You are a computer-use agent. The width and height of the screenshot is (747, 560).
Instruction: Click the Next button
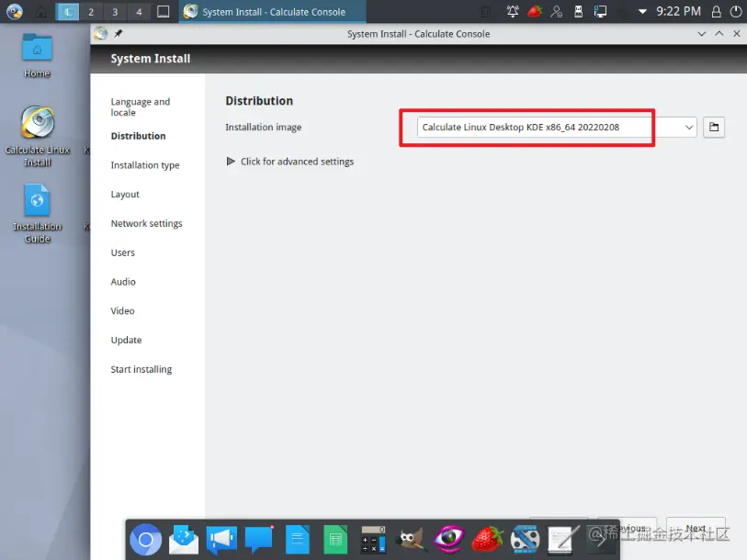coord(696,528)
